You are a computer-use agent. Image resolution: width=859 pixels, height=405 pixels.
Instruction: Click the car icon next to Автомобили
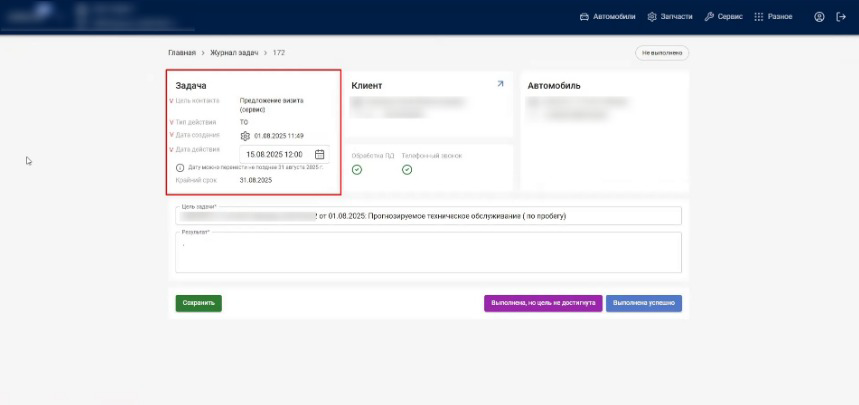tap(585, 17)
